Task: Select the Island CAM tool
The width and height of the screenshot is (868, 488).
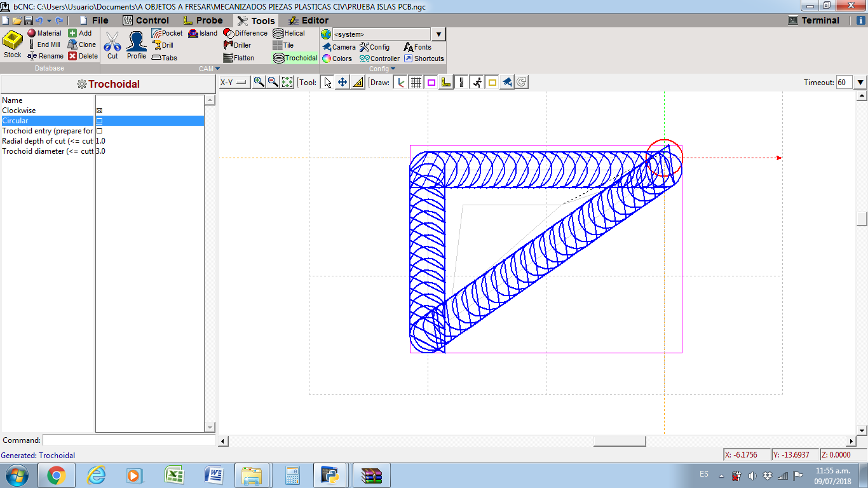Action: click(x=203, y=33)
